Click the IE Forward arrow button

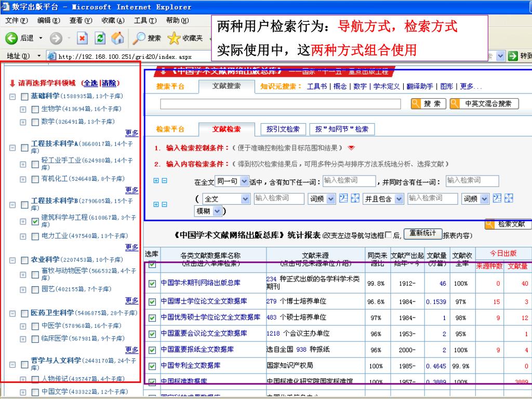56,38
